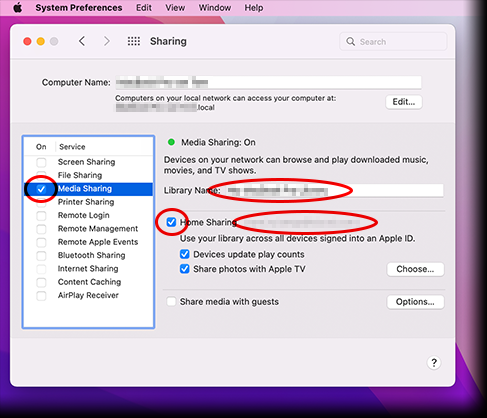Open the Edit menu

tap(144, 7)
